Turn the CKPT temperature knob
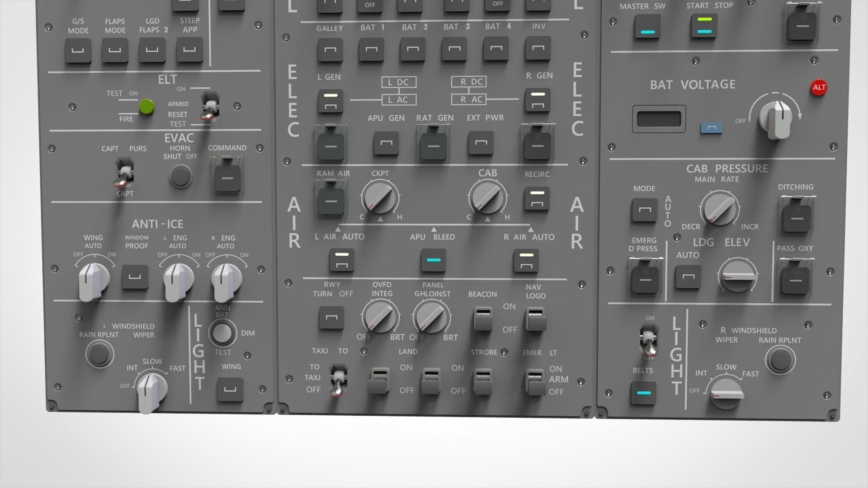The width and height of the screenshot is (868, 488). [x=380, y=197]
